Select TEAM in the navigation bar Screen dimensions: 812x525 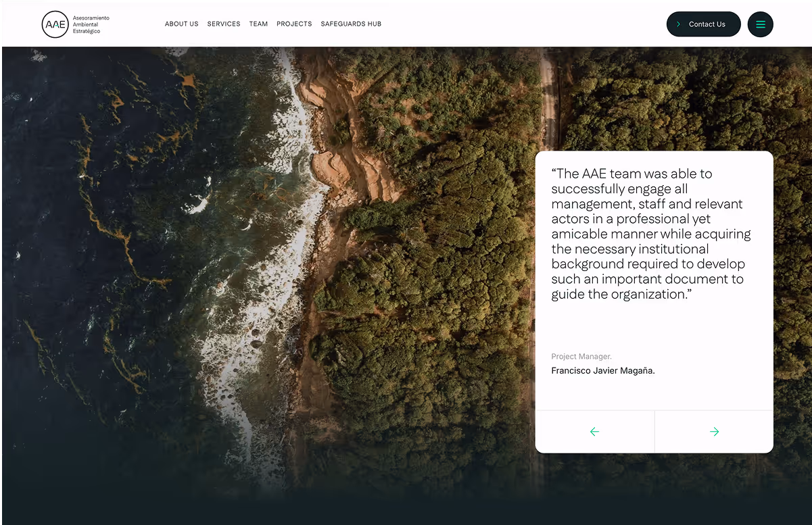point(258,24)
